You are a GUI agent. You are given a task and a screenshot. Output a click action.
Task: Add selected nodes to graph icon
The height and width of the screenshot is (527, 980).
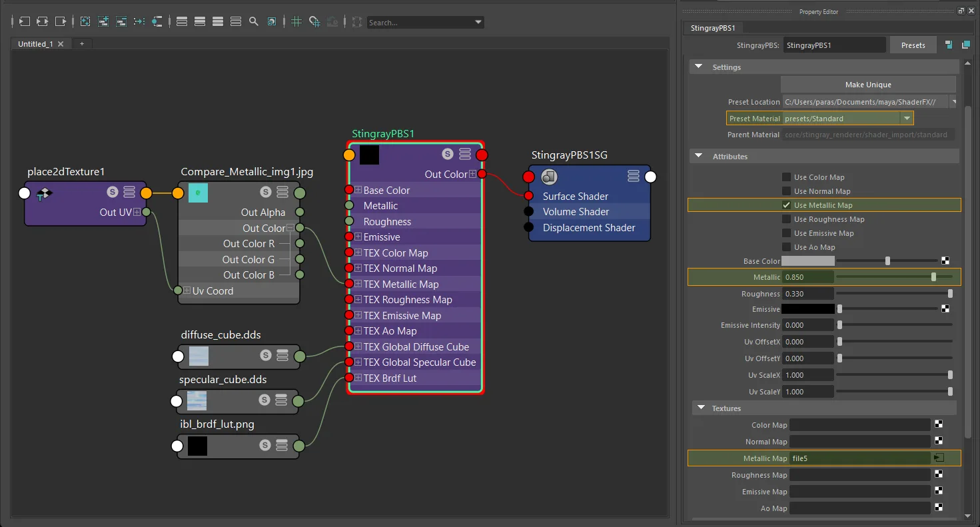(x=103, y=22)
